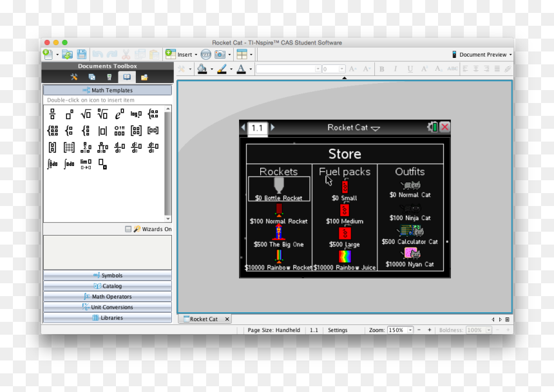
Task: Enable the Wizards On checkbox
Action: coord(128,229)
